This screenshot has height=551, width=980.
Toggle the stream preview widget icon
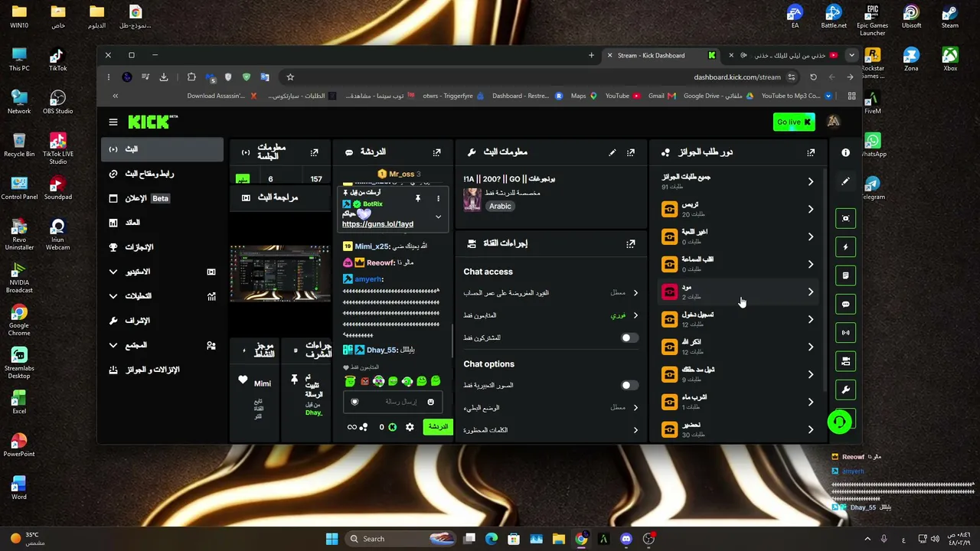846,219
